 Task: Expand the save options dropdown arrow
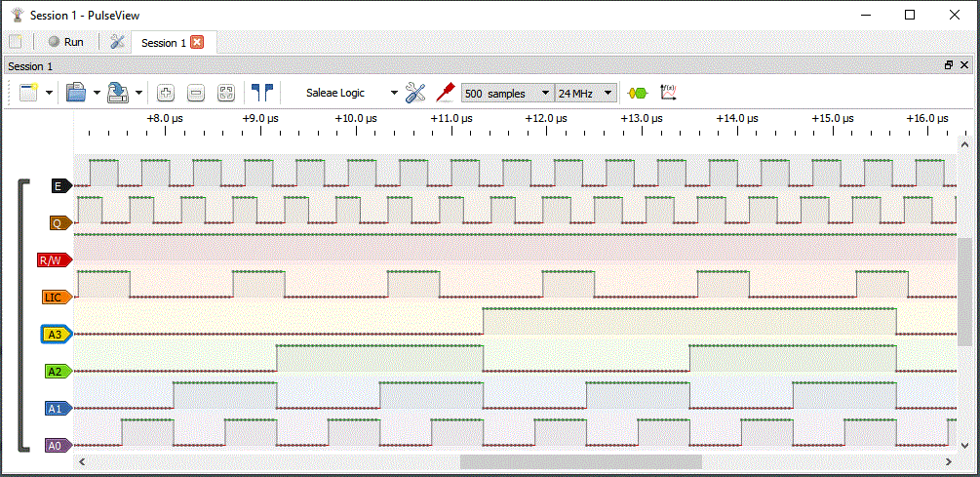pos(139,93)
